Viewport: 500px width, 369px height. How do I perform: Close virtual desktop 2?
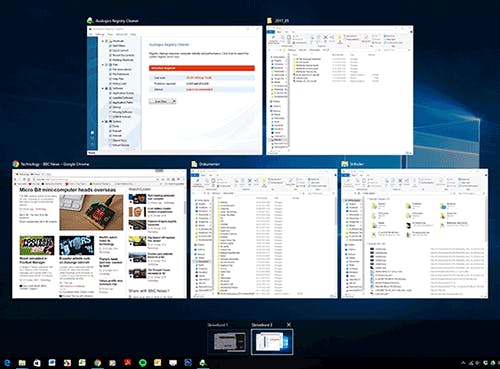coord(289,325)
